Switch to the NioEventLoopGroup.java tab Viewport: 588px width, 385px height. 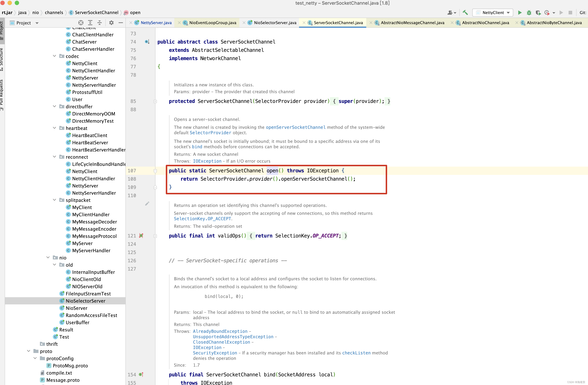click(212, 23)
